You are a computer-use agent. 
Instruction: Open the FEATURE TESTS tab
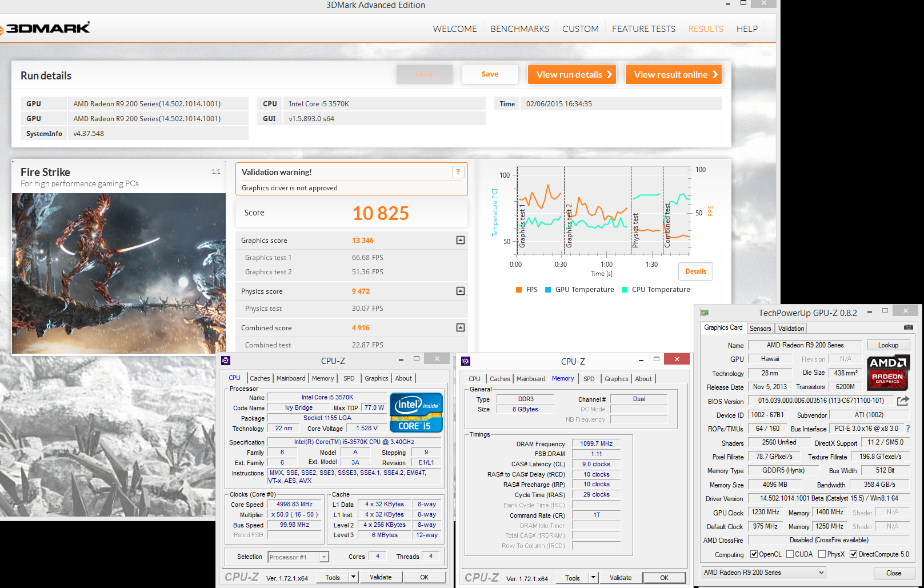(643, 29)
